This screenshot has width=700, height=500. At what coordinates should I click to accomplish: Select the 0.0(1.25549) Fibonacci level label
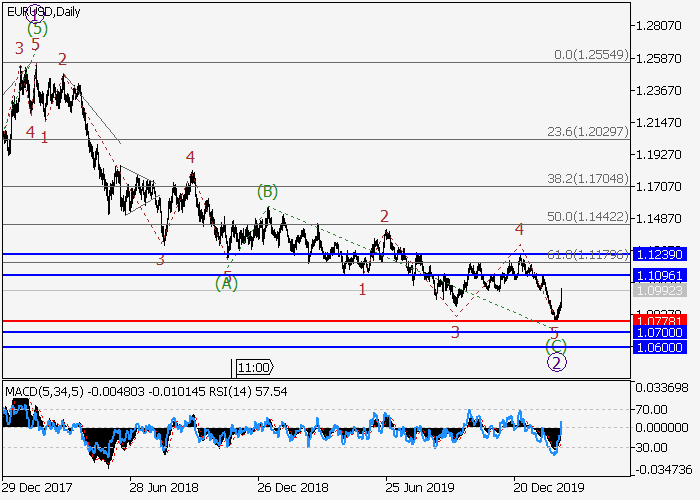tap(591, 55)
